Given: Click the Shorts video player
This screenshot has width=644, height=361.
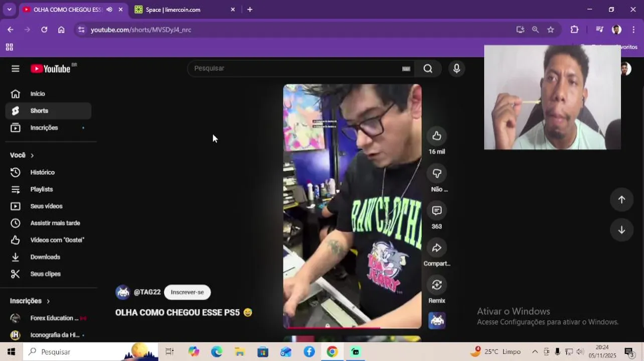Looking at the screenshot, I should pyautogui.click(x=352, y=206).
